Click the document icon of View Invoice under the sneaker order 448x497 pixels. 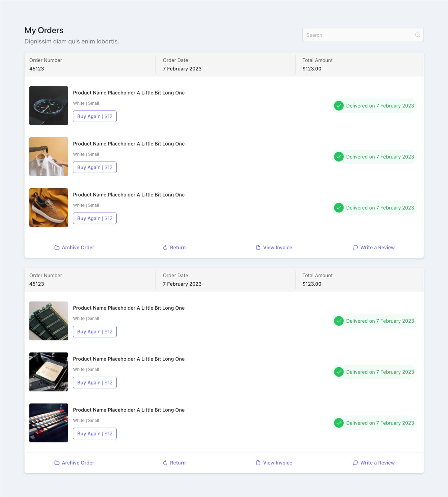(258, 247)
